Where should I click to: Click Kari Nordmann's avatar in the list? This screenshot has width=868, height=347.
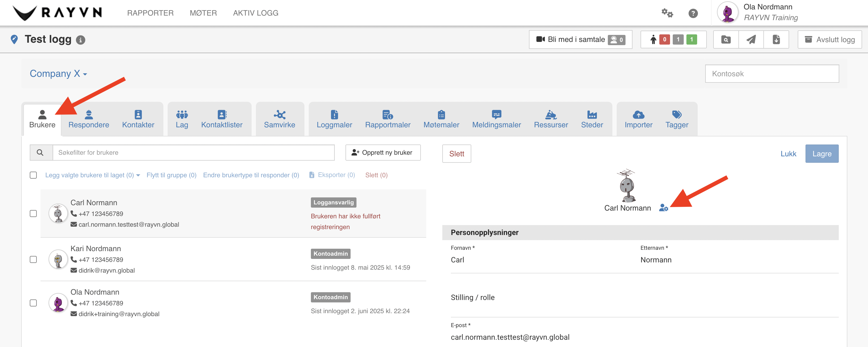(58, 259)
